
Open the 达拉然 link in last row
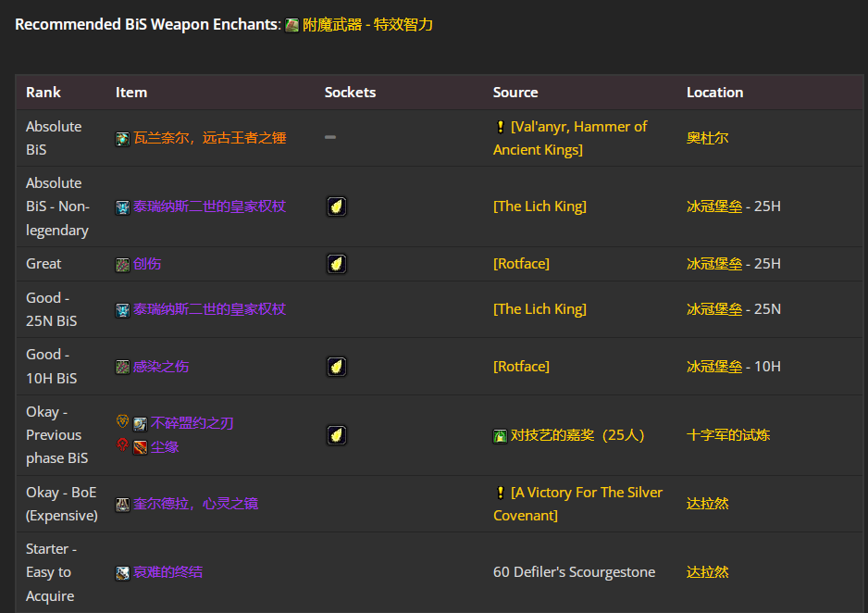708,571
